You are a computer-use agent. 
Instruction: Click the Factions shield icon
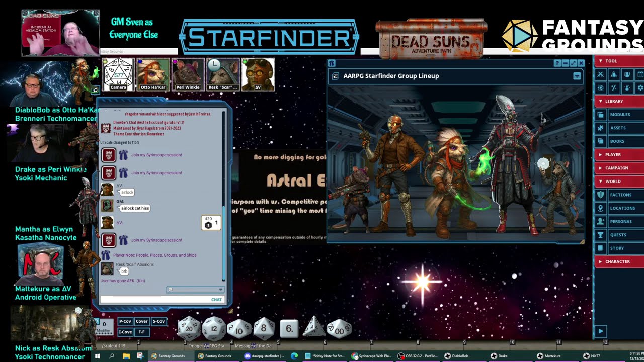(600, 195)
